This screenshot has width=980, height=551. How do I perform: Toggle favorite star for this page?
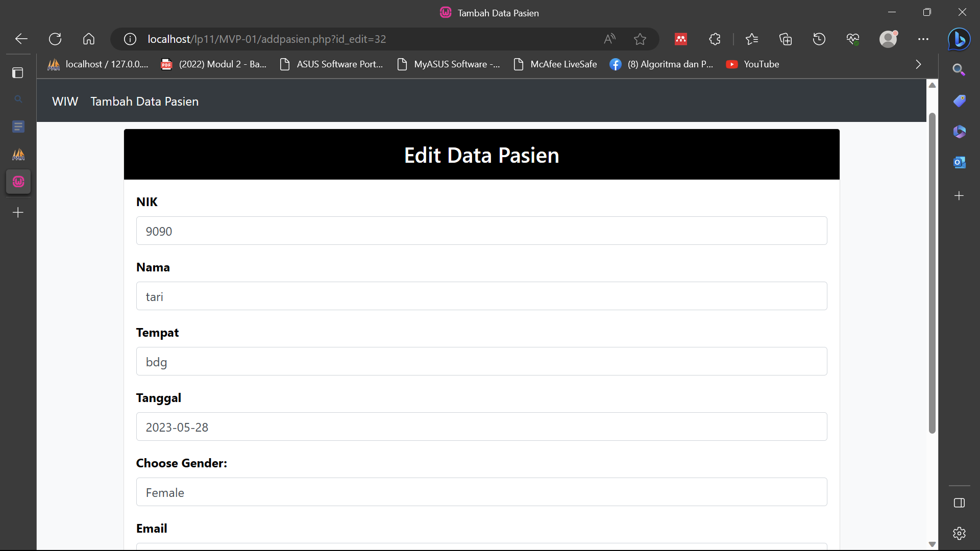pos(640,39)
